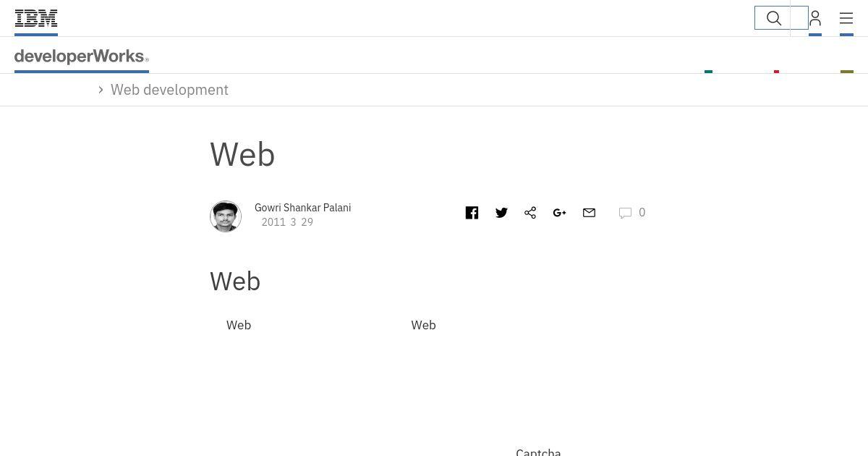
Task: Click the chevron before Web development
Action: tap(101, 90)
